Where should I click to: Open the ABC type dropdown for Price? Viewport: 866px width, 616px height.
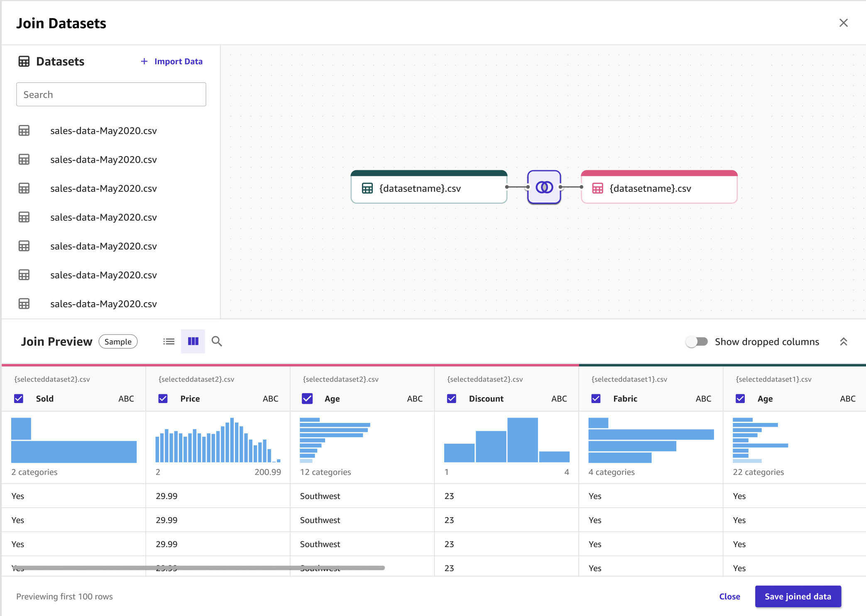tap(270, 398)
